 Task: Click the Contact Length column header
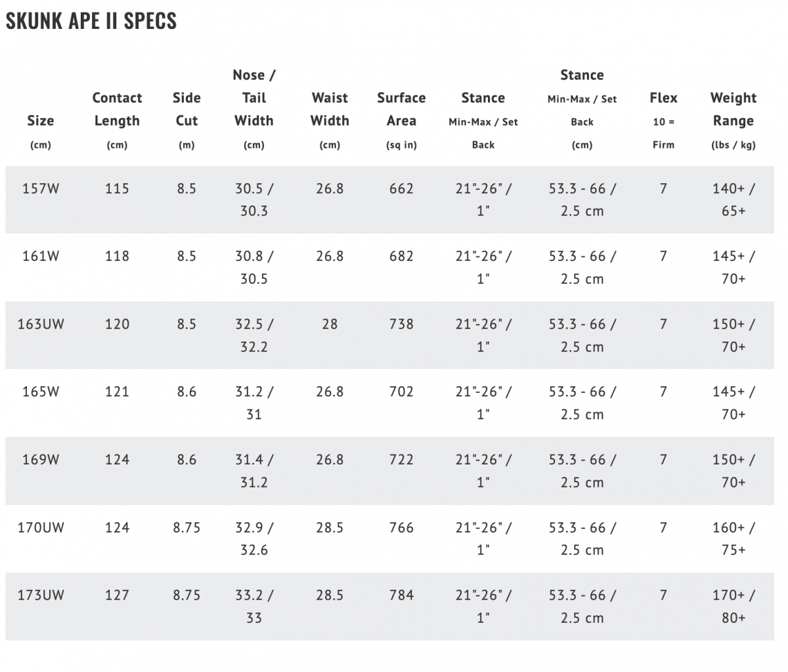pos(117,121)
